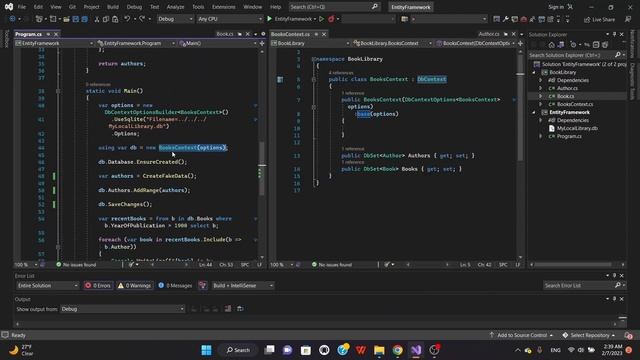Click the Save icon in the toolbar
640x360 pixels.
(76, 19)
